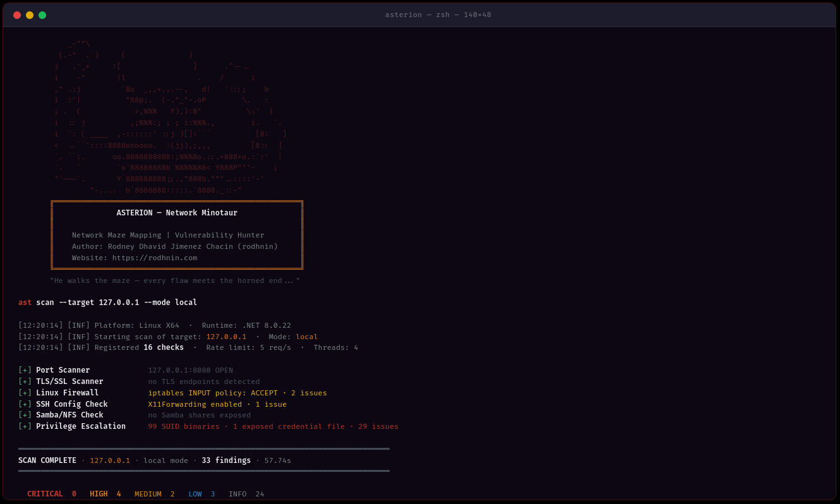Click the 'INFO 24' severity count
Image resolution: width=840 pixels, height=504 pixels.
(x=246, y=494)
